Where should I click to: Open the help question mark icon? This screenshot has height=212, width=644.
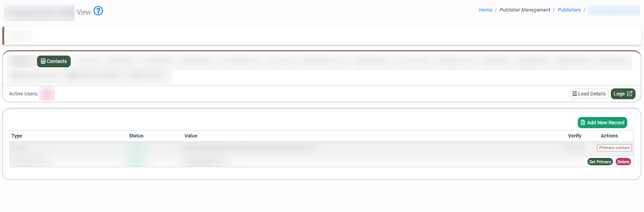[x=98, y=11]
